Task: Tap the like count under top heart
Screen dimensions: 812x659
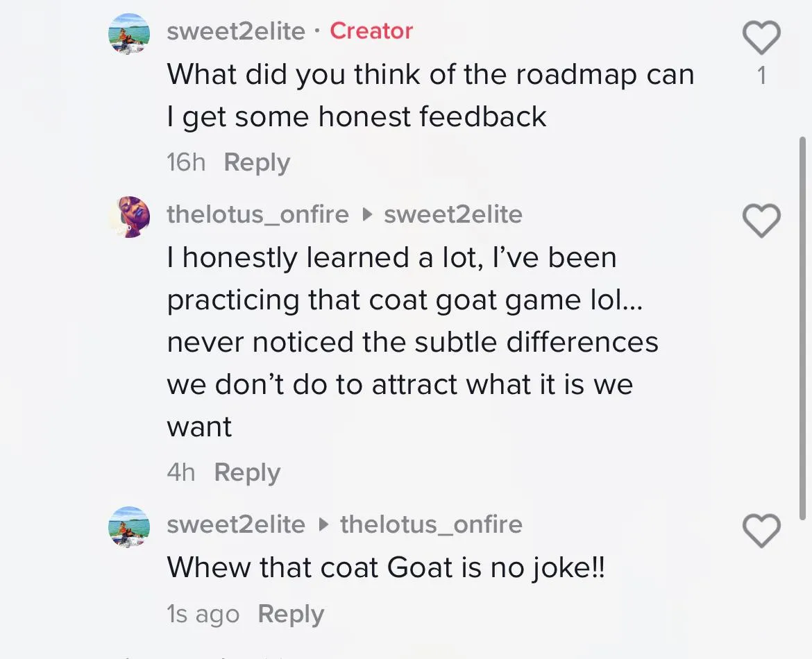Action: tap(761, 76)
